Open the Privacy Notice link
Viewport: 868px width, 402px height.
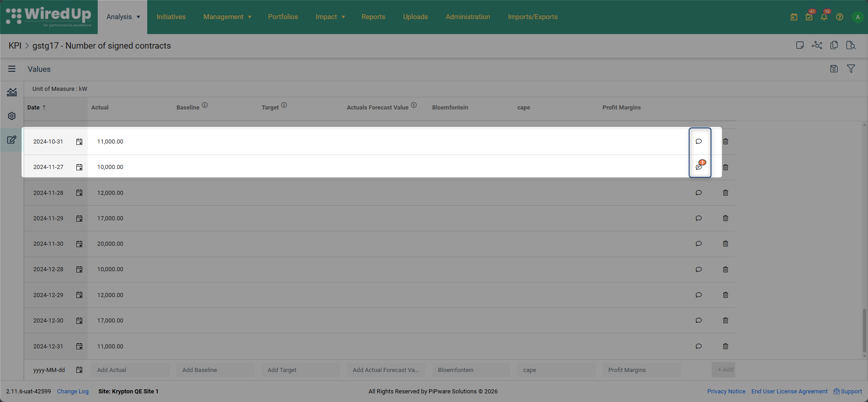pos(726,391)
